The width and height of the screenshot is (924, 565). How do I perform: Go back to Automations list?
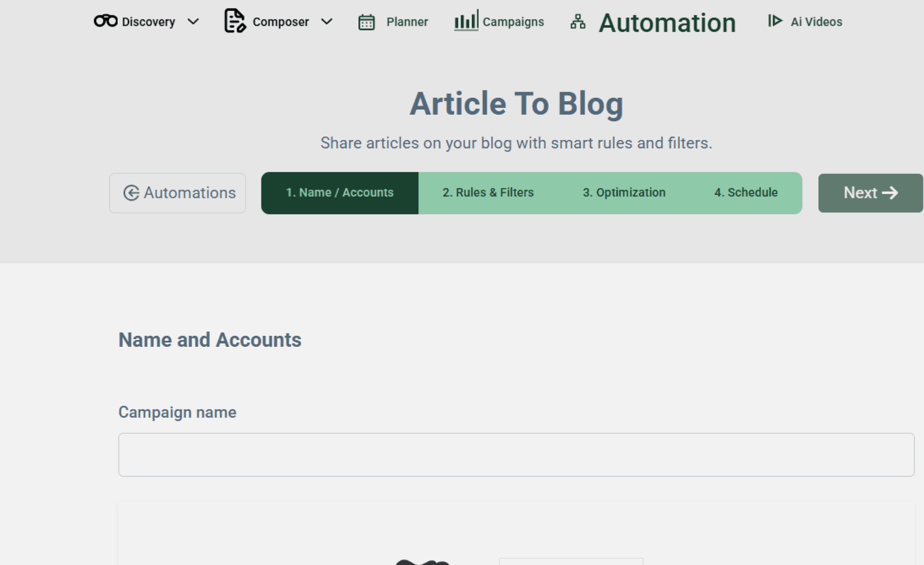click(177, 193)
